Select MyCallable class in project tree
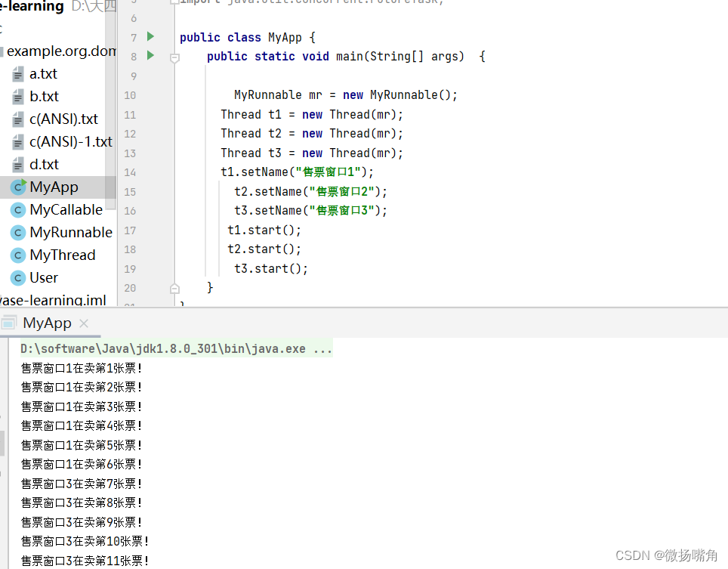 66,210
